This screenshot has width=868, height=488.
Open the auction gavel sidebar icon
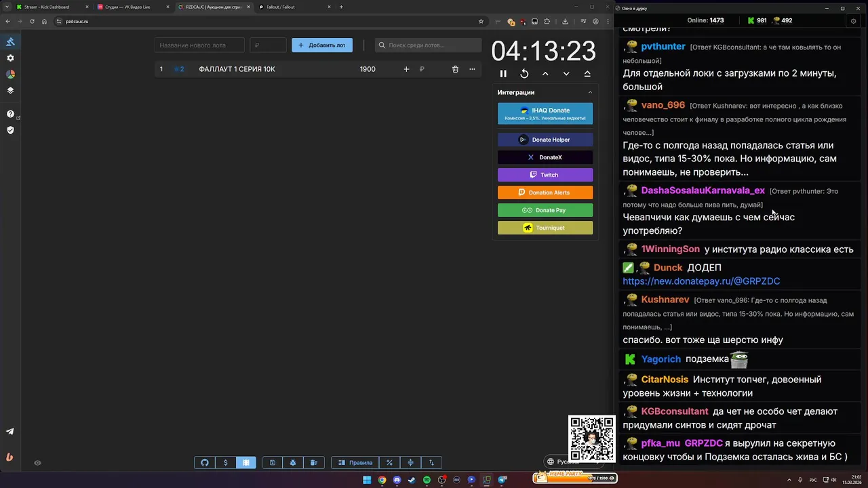[x=10, y=42]
